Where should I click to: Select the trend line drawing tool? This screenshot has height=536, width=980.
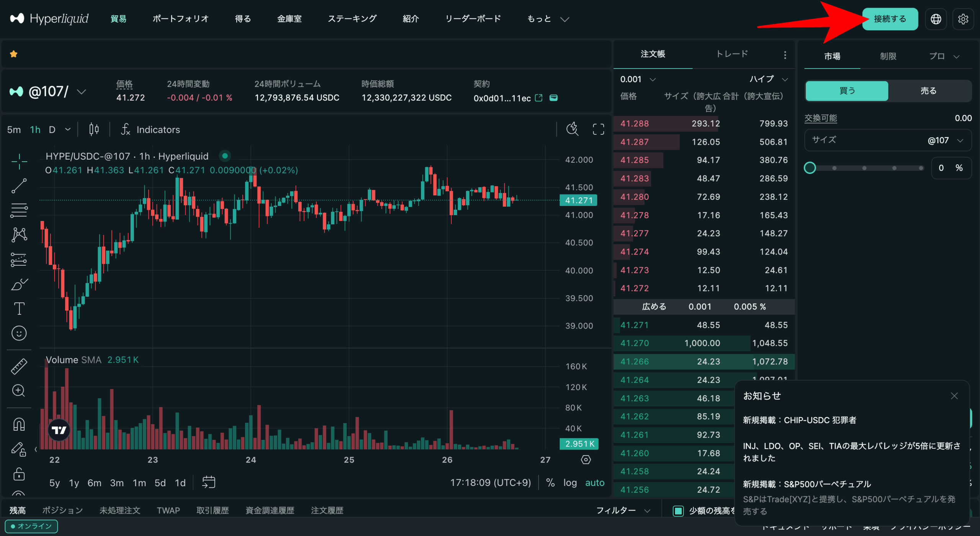[19, 186]
